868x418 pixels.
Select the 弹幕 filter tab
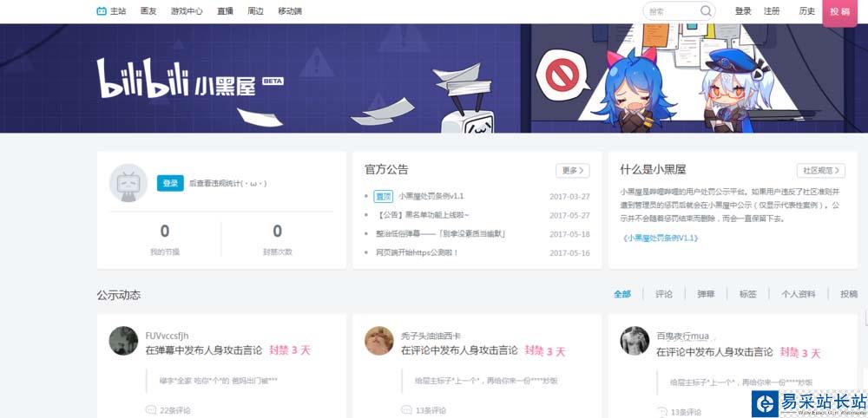point(706,294)
